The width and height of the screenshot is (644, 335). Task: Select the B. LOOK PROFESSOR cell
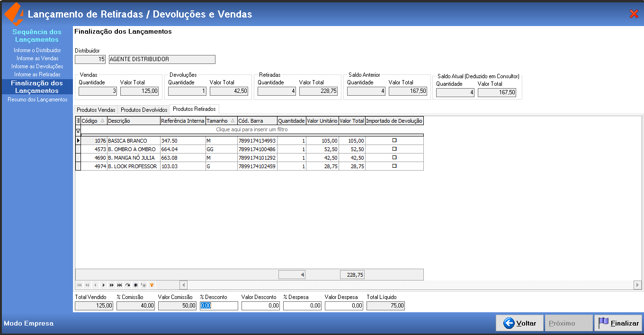(134, 166)
